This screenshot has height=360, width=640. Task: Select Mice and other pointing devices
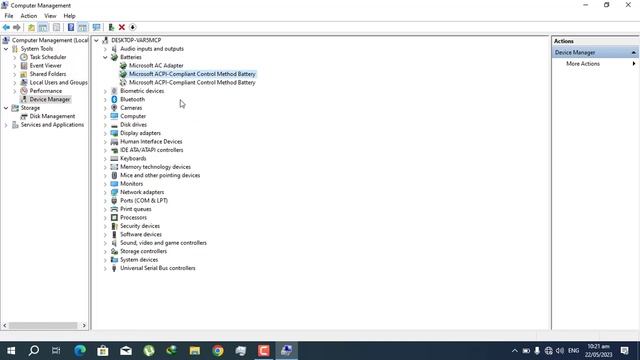tap(160, 176)
